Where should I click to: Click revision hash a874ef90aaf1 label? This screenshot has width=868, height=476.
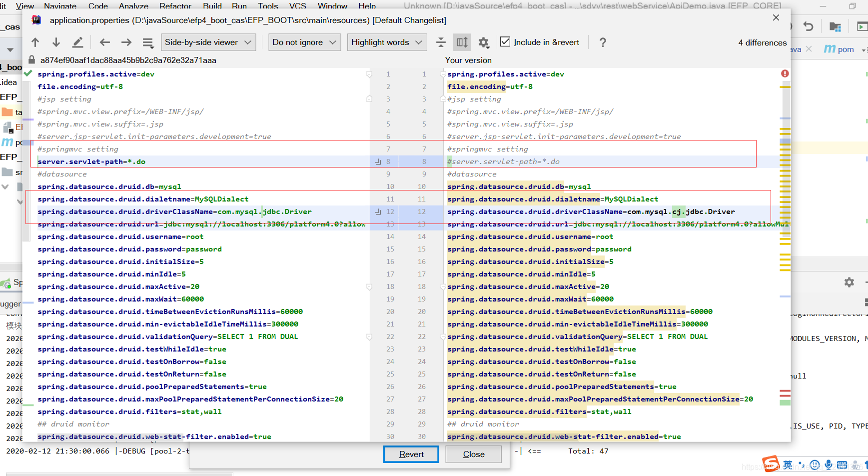[128, 60]
